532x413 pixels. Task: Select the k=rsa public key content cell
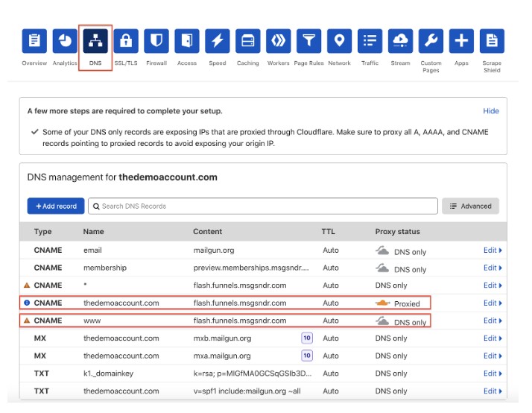click(x=253, y=373)
